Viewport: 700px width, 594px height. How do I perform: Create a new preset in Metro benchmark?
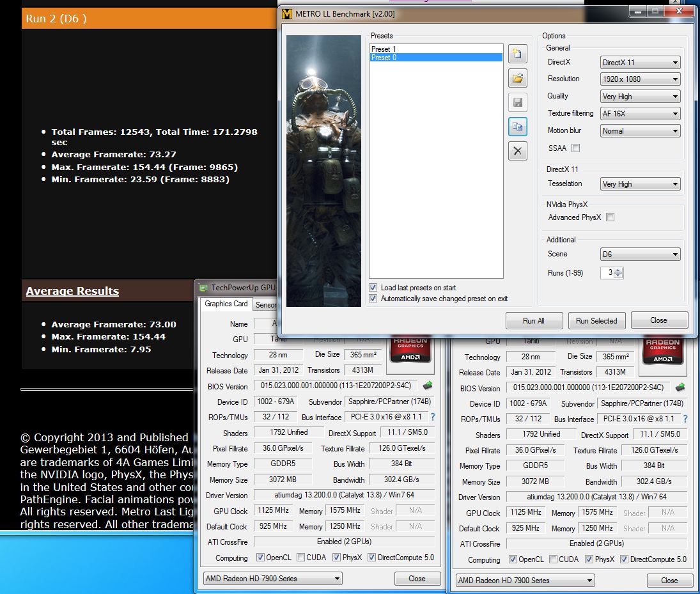coord(517,54)
